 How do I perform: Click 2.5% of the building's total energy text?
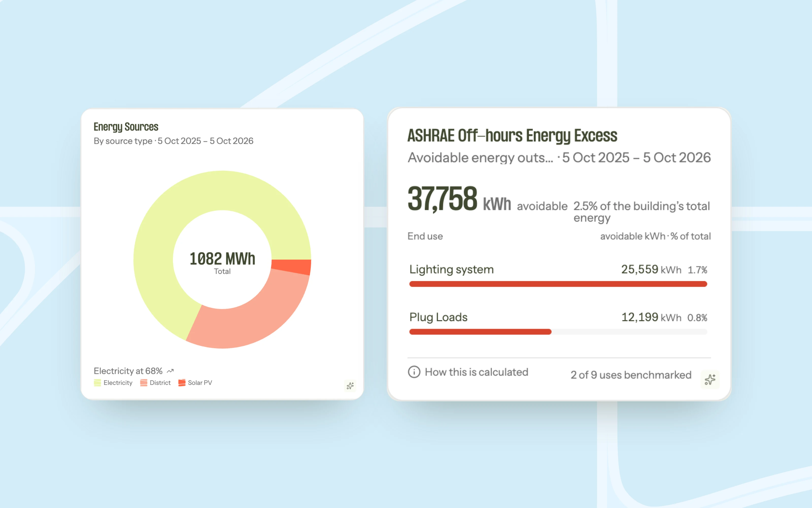641,212
